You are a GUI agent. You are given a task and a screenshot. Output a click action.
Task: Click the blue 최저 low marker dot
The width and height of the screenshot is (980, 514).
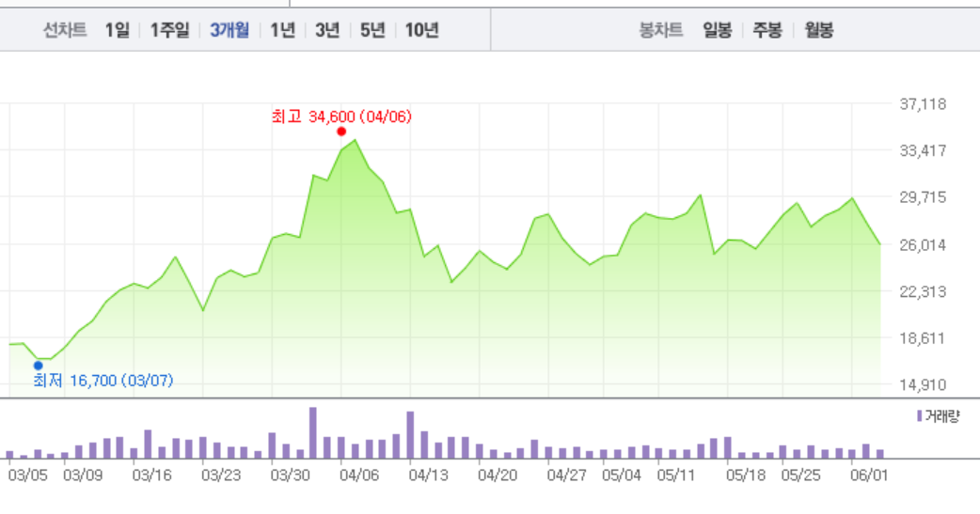click(39, 366)
